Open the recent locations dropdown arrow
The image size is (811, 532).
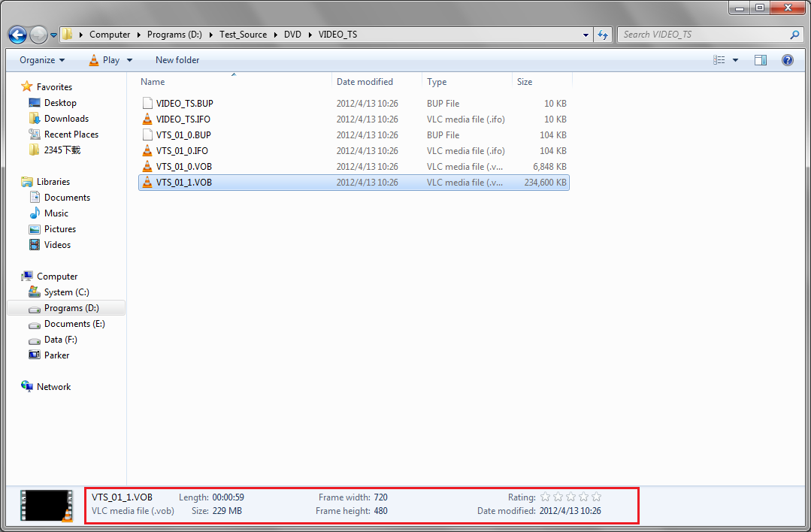point(53,35)
